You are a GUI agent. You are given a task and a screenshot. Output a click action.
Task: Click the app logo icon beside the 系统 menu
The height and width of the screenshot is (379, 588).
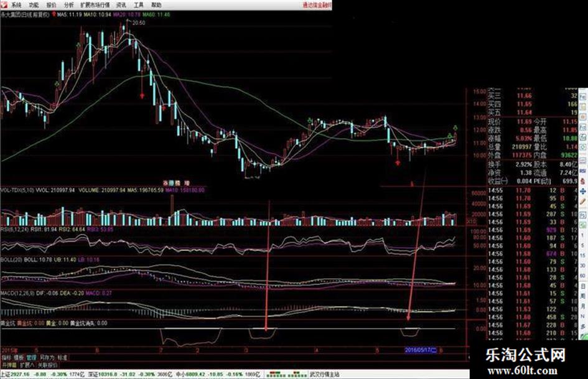4,4
